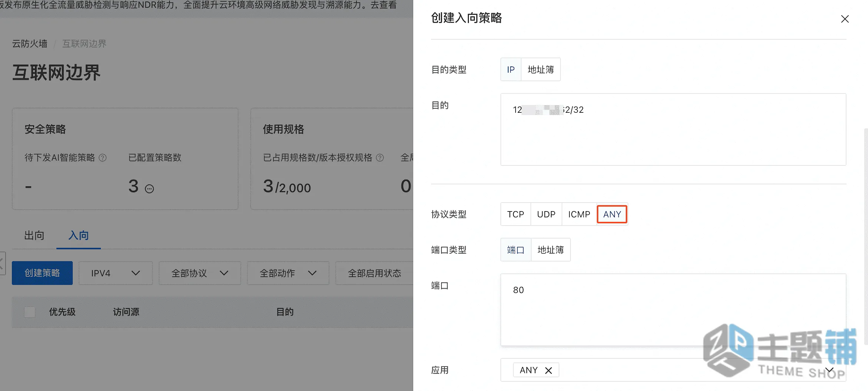Click the 目的 IP address text area
This screenshot has height=391, width=868.
pos(673,129)
